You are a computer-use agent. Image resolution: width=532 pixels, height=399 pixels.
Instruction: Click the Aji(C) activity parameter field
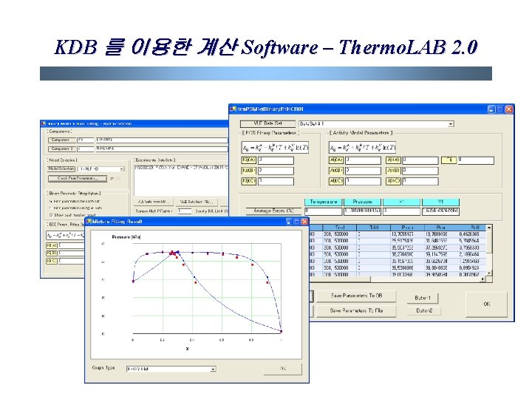tap(420, 181)
